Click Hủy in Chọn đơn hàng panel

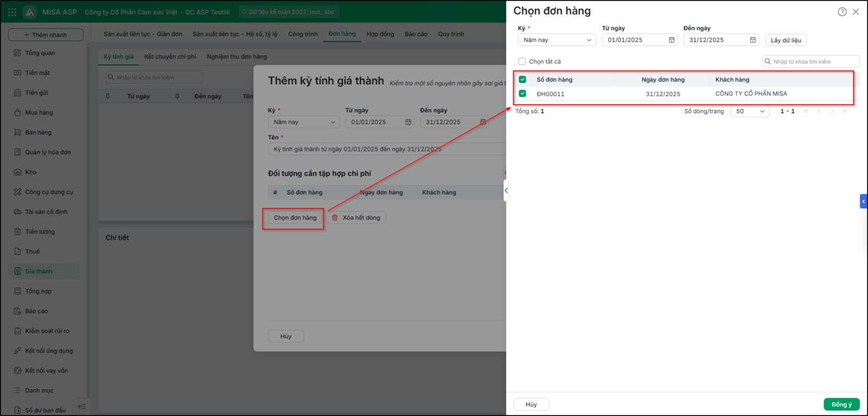[531, 405]
